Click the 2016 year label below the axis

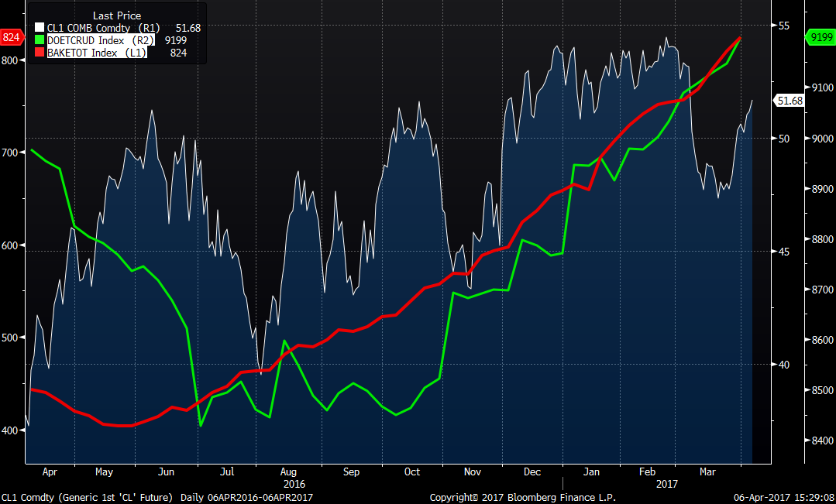(288, 483)
